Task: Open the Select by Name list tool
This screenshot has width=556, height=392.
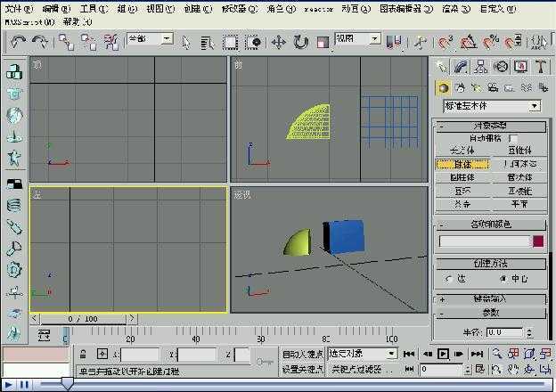Action: [x=208, y=43]
